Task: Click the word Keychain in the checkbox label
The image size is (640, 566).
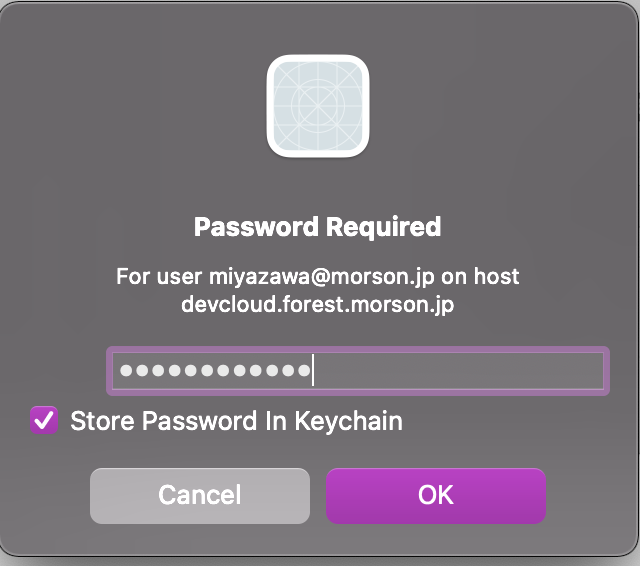Action: pos(348,421)
